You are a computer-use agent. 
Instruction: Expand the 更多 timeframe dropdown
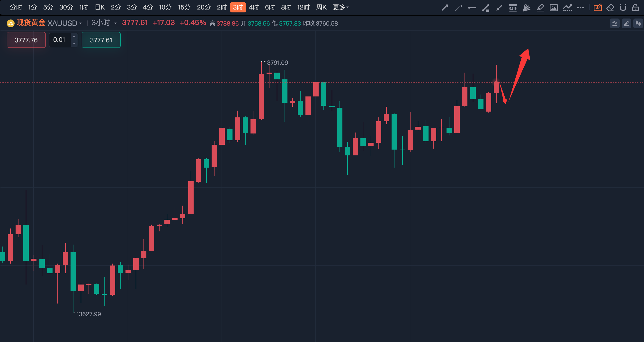[340, 7]
